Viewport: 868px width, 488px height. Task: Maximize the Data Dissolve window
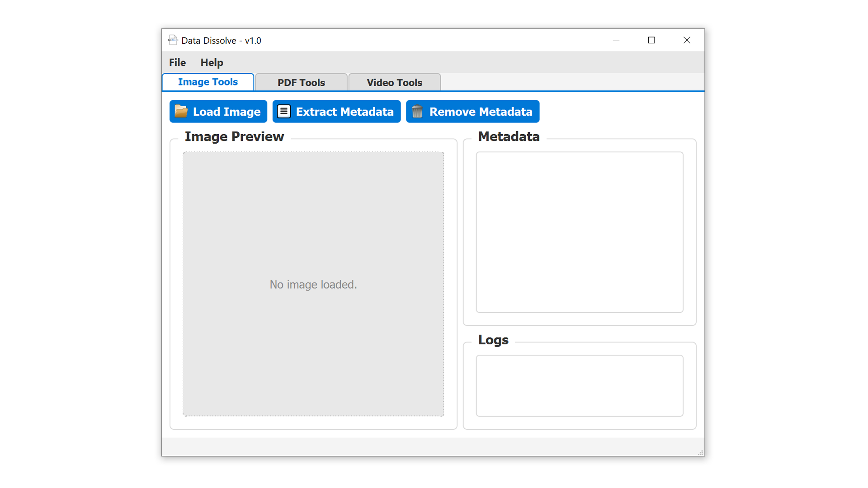point(651,40)
